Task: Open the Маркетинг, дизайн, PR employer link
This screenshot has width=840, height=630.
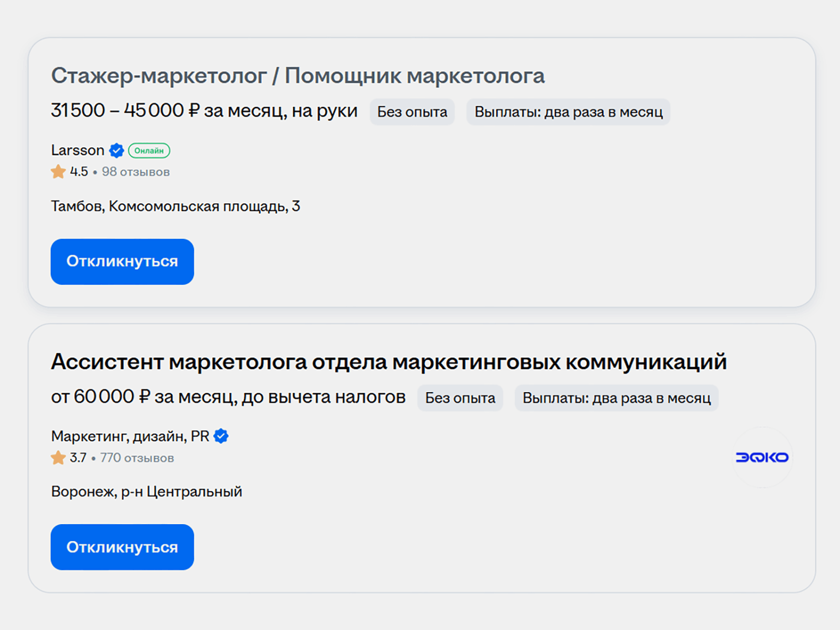Action: pos(130,436)
